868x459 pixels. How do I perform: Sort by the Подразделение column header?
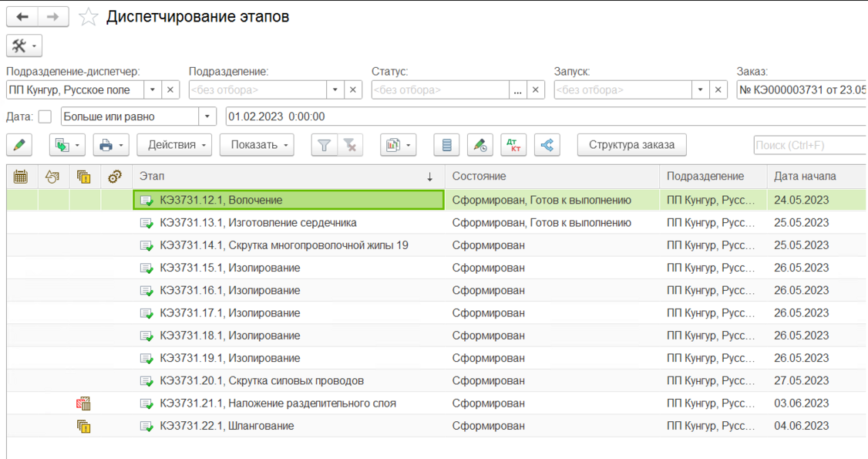coord(714,177)
